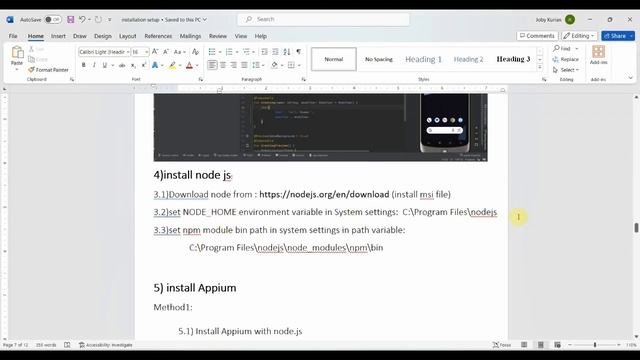Viewport: 640px width, 360px height.
Task: Apply subscript formatting
Action: (133, 65)
